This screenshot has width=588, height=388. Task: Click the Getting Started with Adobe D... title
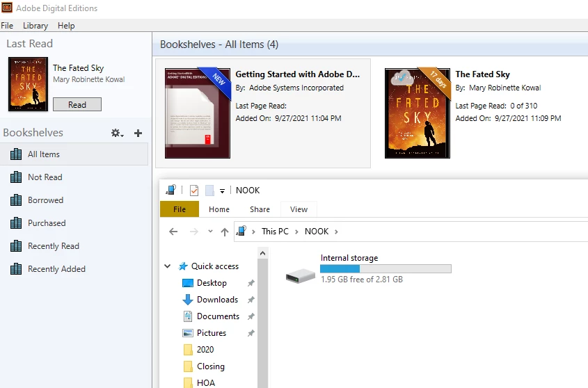[x=297, y=74]
